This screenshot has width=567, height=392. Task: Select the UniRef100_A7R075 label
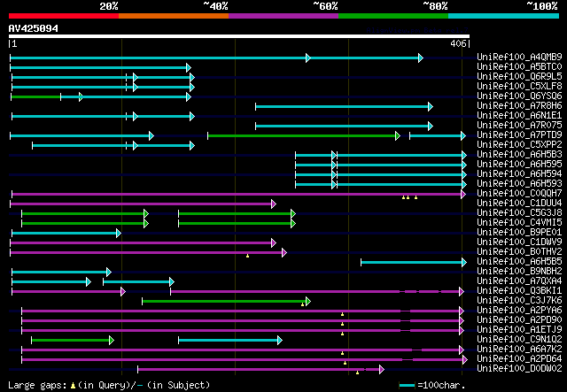(519, 125)
